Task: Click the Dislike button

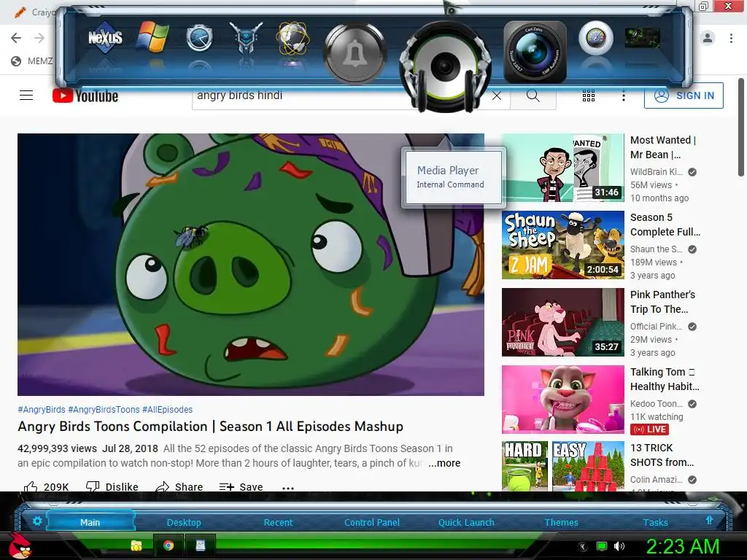Action: click(x=112, y=486)
